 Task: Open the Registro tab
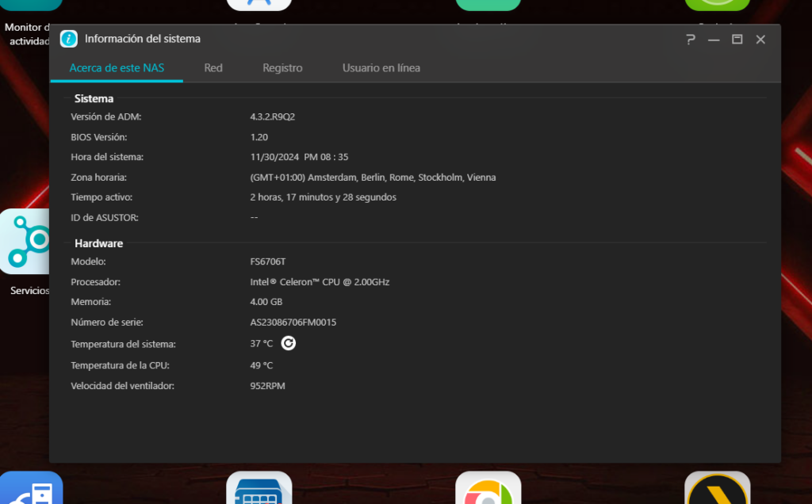pos(282,68)
